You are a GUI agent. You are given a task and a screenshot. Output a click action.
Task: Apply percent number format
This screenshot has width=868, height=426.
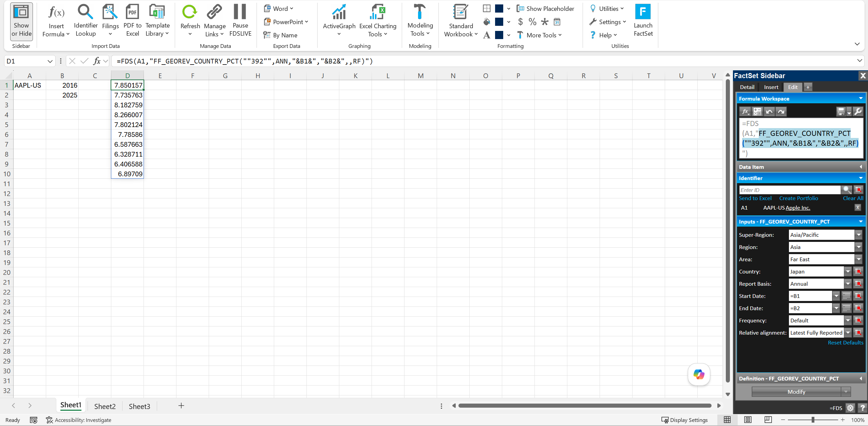[x=532, y=22]
